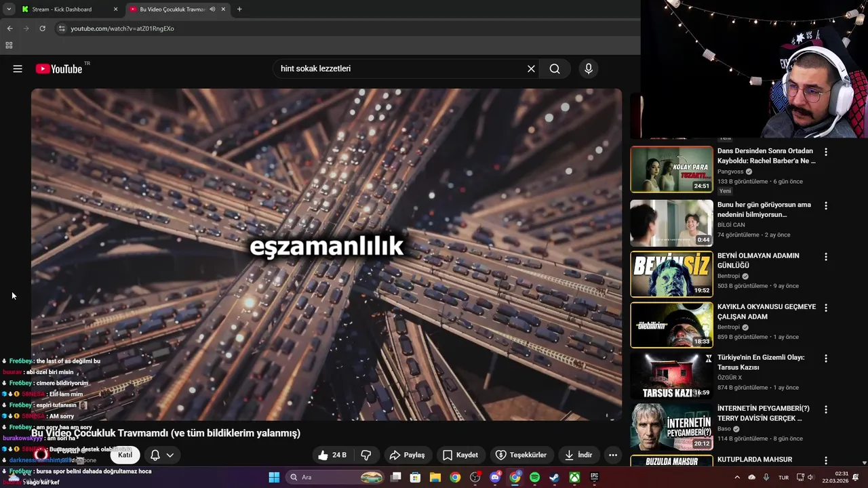
Task: Click the Windows taskbar search box
Action: tap(335, 477)
